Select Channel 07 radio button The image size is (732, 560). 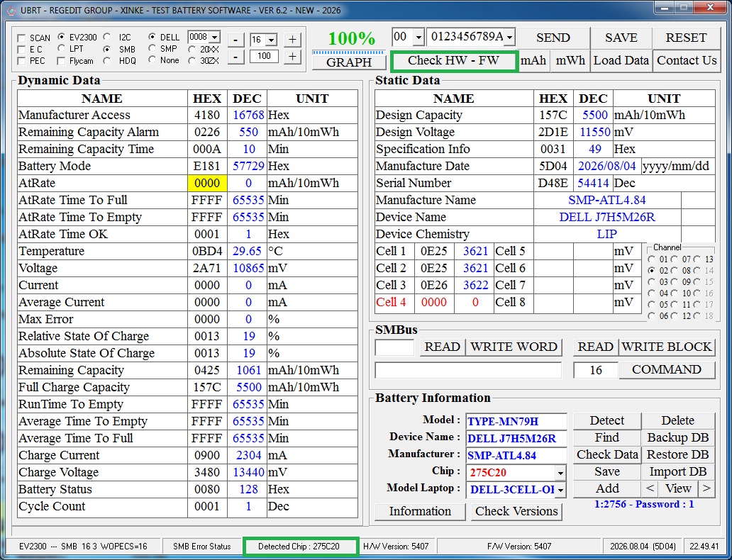coord(675,259)
